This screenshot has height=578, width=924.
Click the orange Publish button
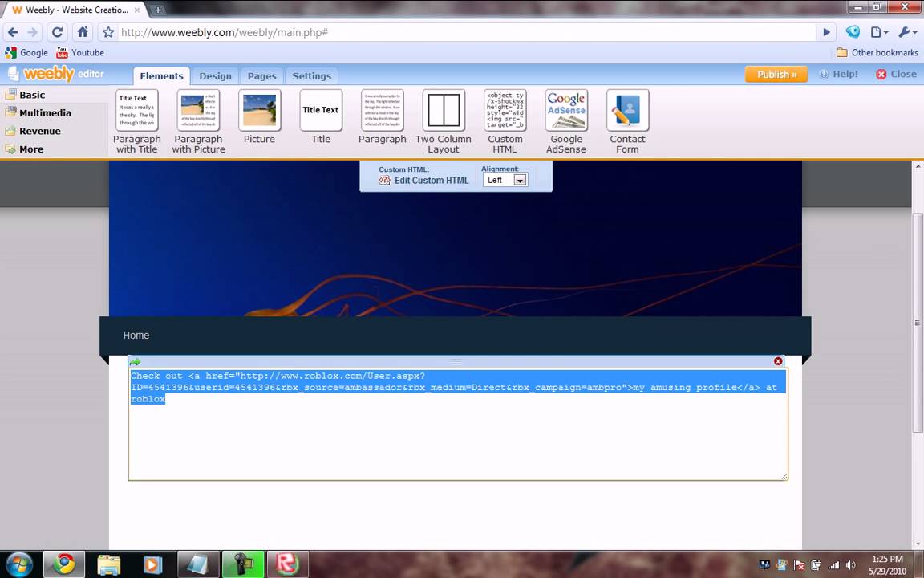776,75
